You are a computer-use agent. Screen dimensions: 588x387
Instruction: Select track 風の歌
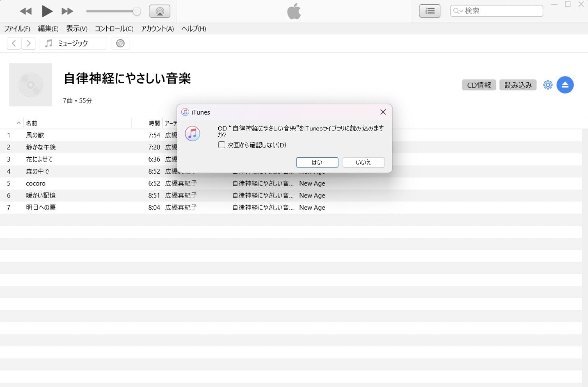click(x=35, y=135)
